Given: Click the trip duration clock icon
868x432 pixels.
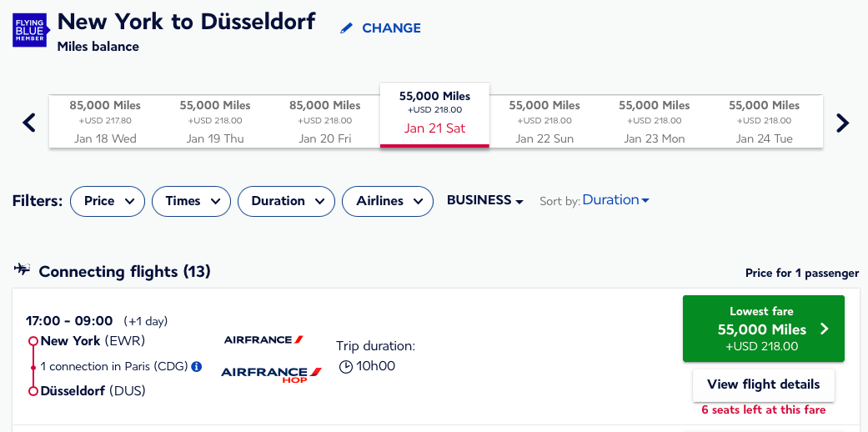Looking at the screenshot, I should point(345,367).
